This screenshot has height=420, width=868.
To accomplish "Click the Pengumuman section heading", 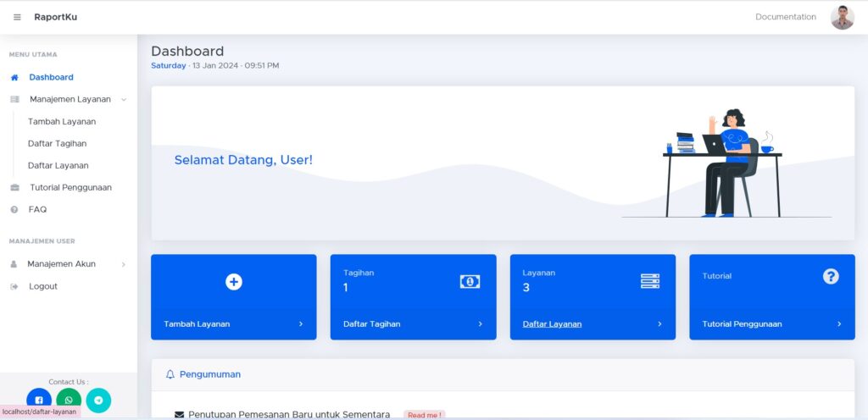I will 210,374.
